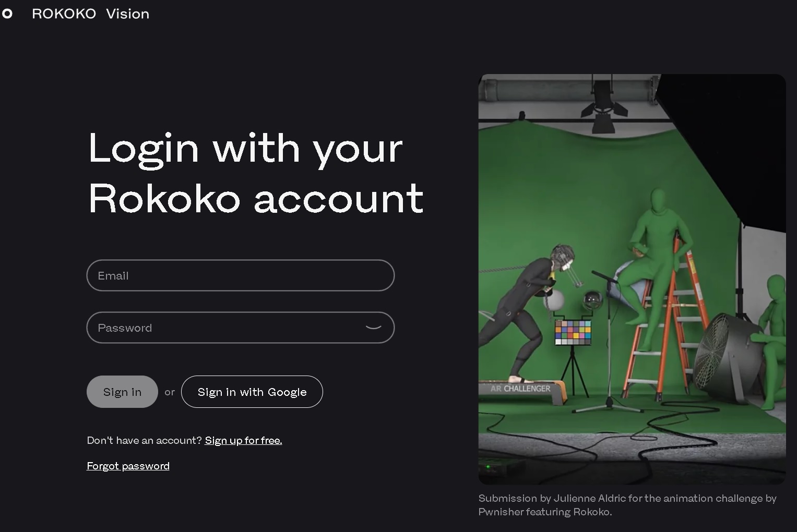Toggle password visibility eye icon
Image resolution: width=797 pixels, height=532 pixels.
click(x=373, y=328)
